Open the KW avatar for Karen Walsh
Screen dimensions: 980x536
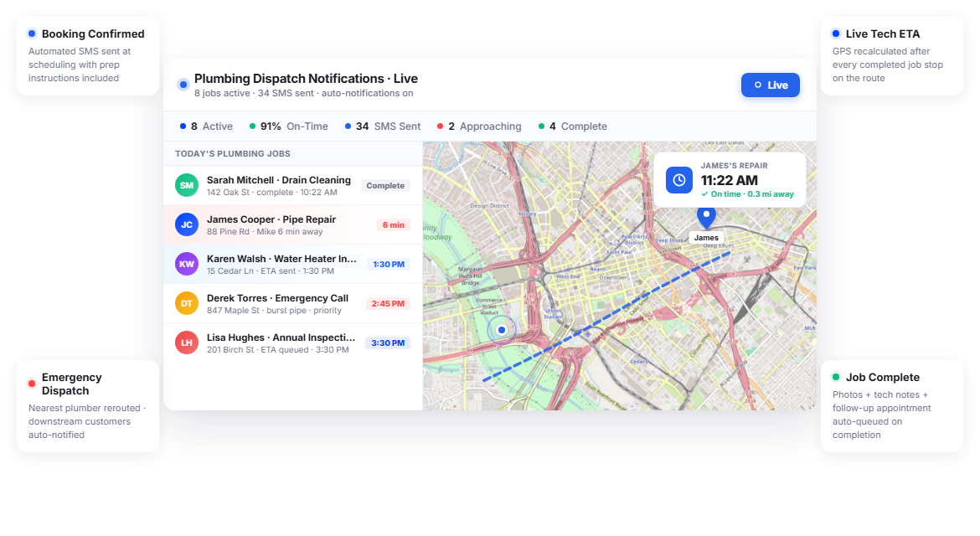point(186,265)
